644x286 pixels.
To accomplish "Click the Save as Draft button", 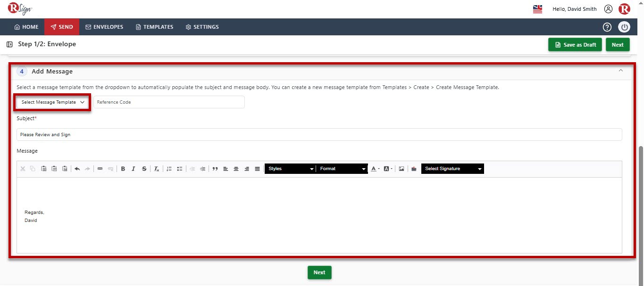I will point(575,45).
